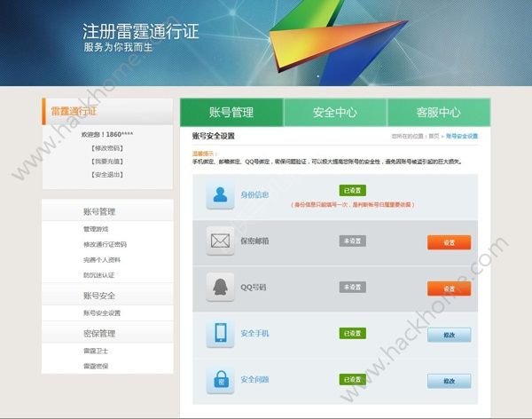Click the 账号安全 sidebar section header
Viewport: 532px width, 419px height.
tap(107, 296)
